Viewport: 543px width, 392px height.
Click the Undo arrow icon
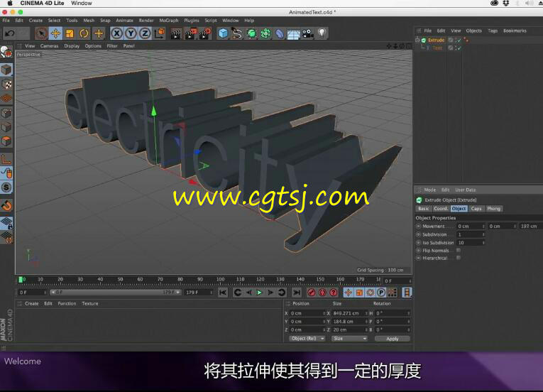[9, 33]
